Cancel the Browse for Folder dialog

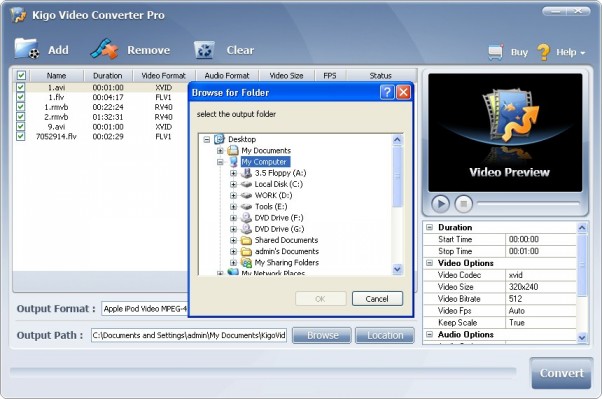click(x=377, y=299)
